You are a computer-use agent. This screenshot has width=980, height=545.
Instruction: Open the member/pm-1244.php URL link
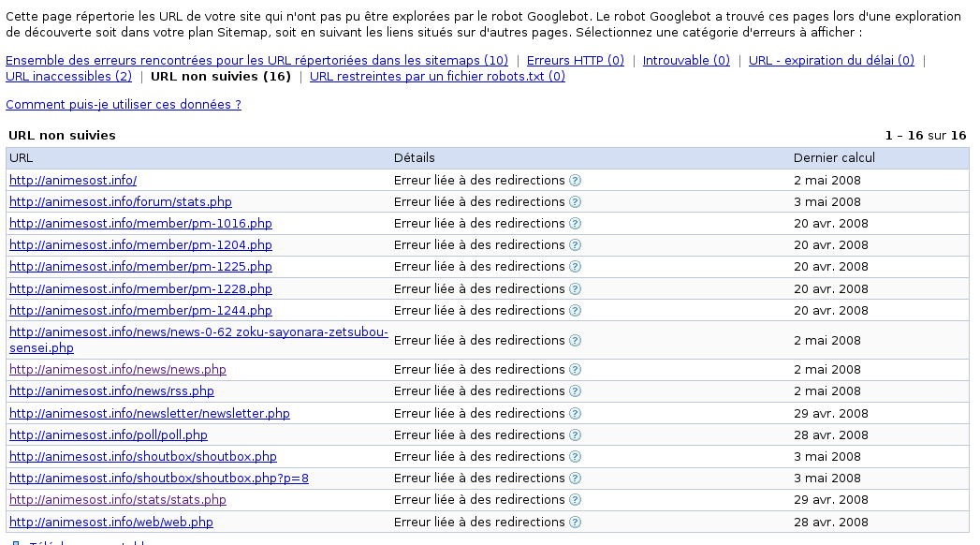pos(140,310)
